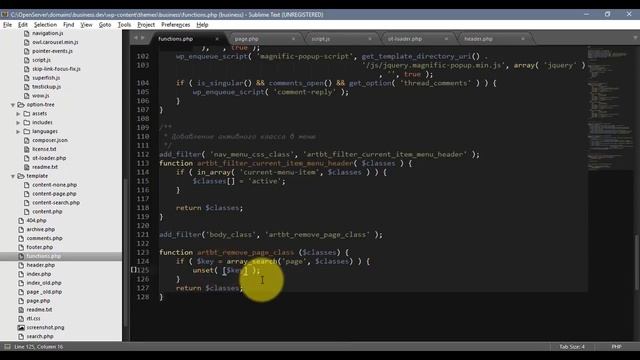Close the ot-loader.php tab
This screenshot has height=360, width=640.
pyautogui.click(x=446, y=39)
